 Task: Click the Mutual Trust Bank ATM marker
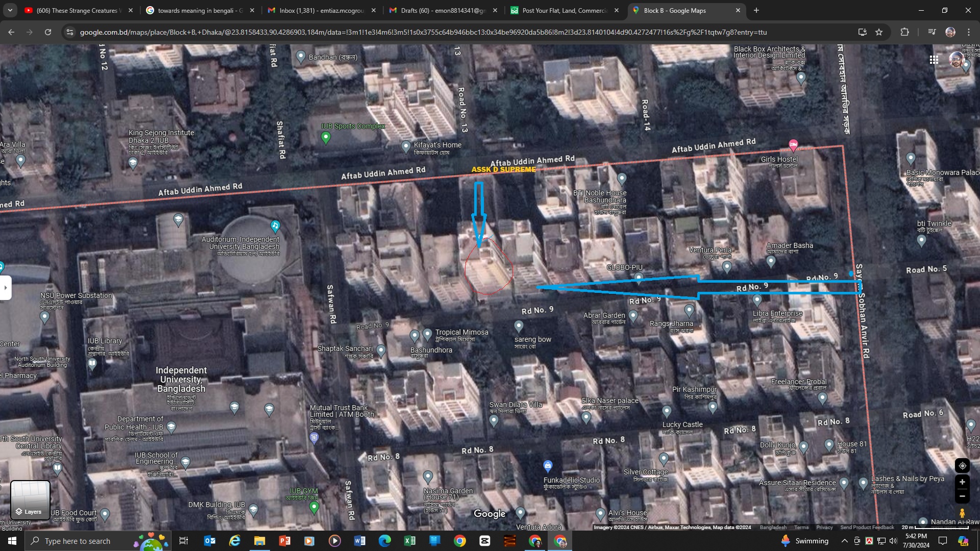pyautogui.click(x=314, y=438)
